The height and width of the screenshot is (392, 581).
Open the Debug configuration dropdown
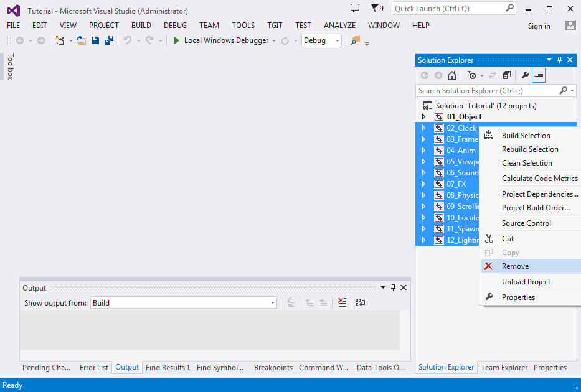coord(321,40)
